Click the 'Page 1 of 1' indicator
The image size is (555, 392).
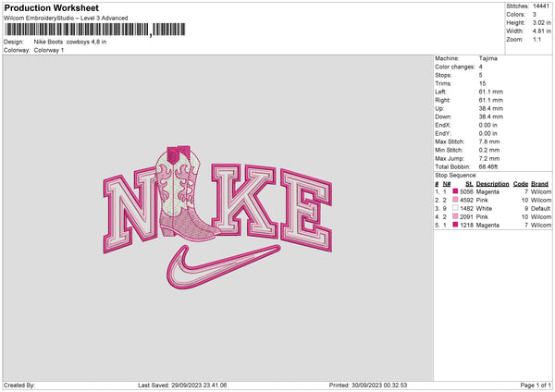tap(536, 386)
